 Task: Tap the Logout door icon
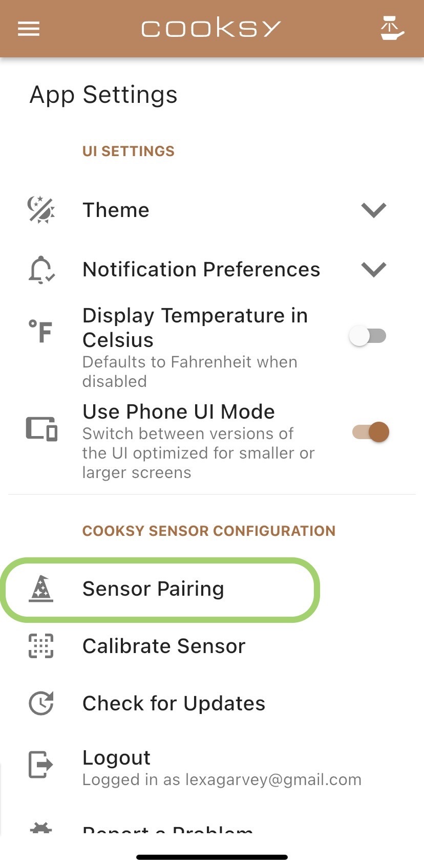(41, 765)
